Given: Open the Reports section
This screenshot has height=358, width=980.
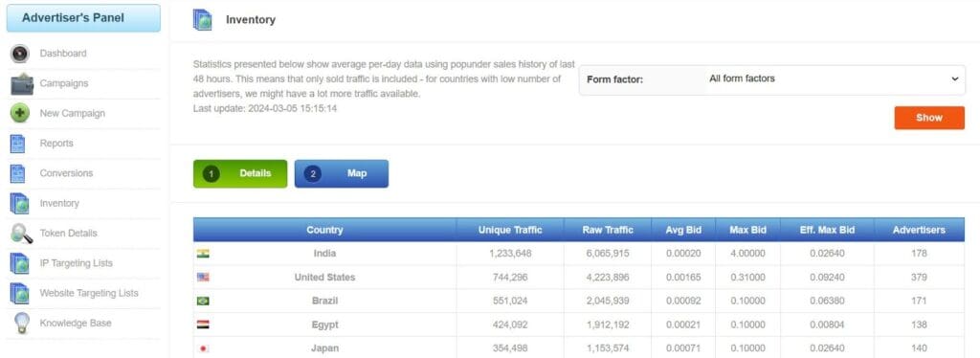Looking at the screenshot, I should pyautogui.click(x=56, y=144).
